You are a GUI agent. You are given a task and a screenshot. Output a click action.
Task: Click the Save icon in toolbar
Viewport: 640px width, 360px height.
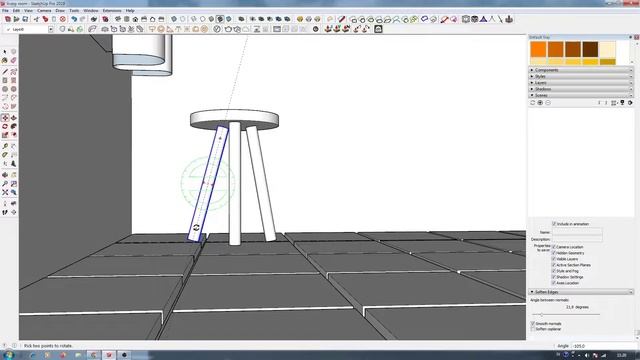tap(25, 19)
